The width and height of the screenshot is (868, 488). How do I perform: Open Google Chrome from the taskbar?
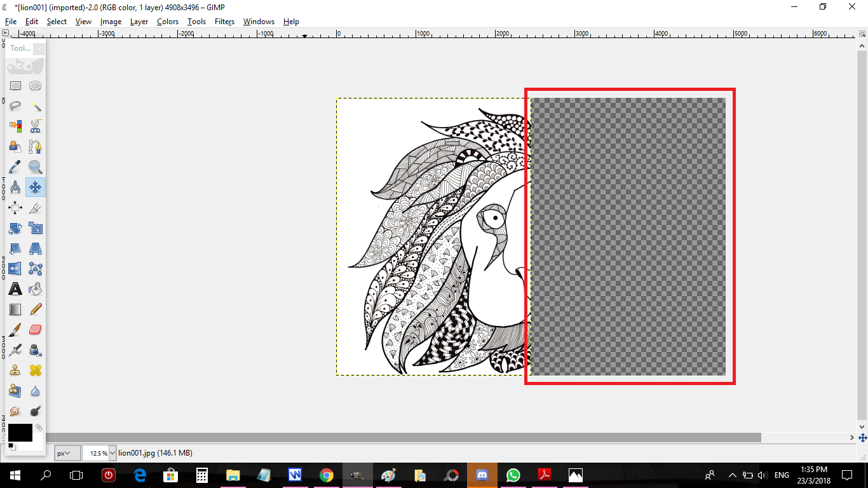tap(326, 475)
